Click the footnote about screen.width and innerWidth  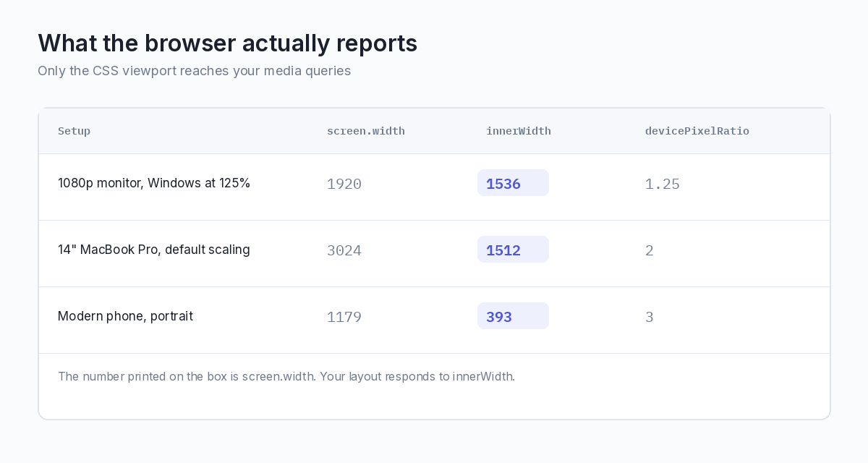click(286, 376)
